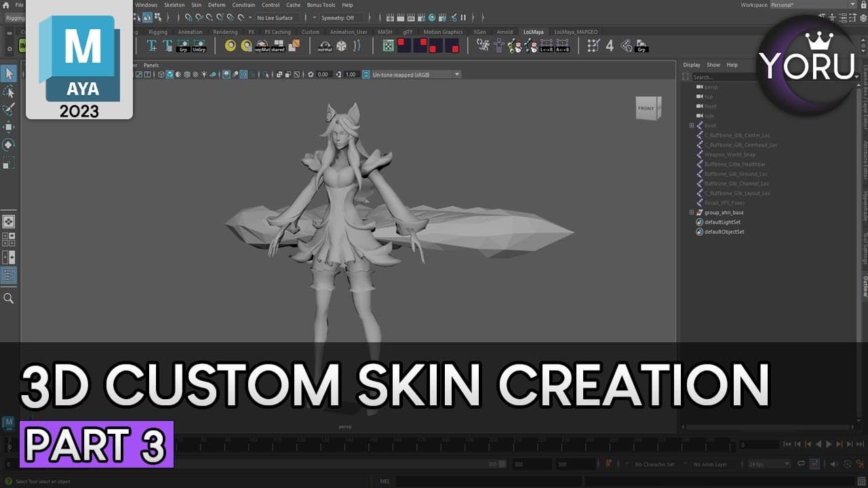The image size is (868, 488).
Task: Select defaultLightSet in the Outliner
Action: 722,222
